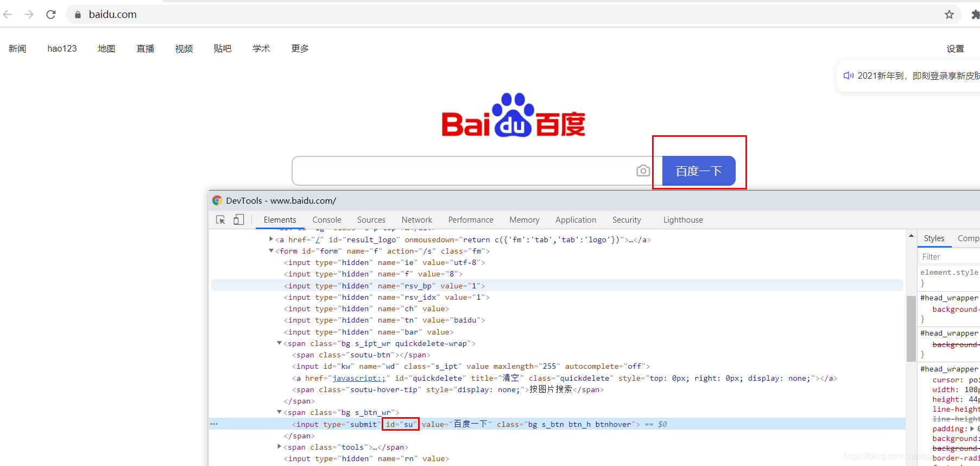Switch to the Memory tab

(x=524, y=220)
